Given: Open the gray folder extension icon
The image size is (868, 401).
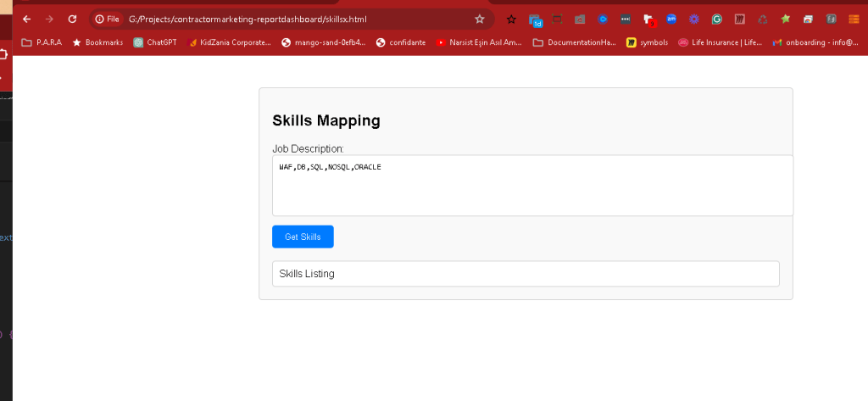Looking at the screenshot, I should 580,19.
